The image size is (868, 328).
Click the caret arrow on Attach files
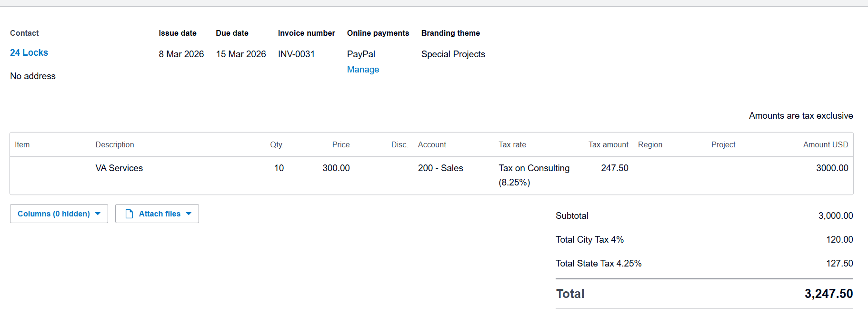(189, 214)
